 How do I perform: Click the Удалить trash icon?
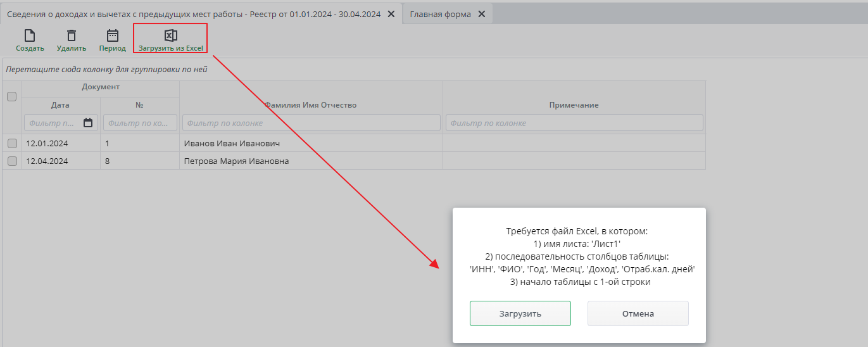72,35
